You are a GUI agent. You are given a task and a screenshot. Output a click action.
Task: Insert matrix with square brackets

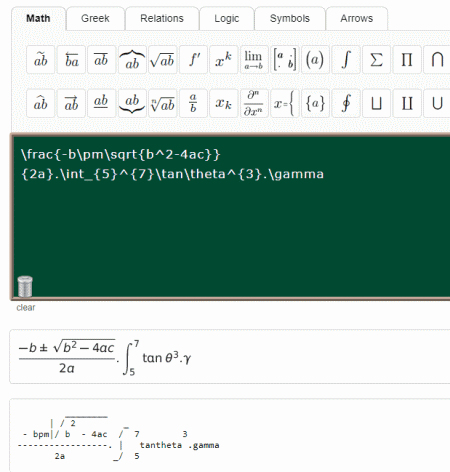285,60
